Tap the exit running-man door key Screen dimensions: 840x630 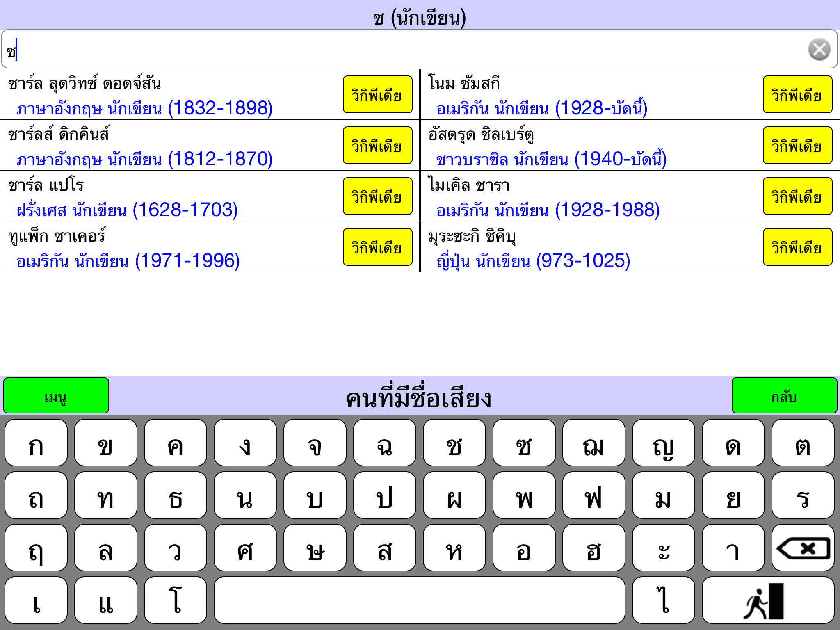[x=768, y=600]
